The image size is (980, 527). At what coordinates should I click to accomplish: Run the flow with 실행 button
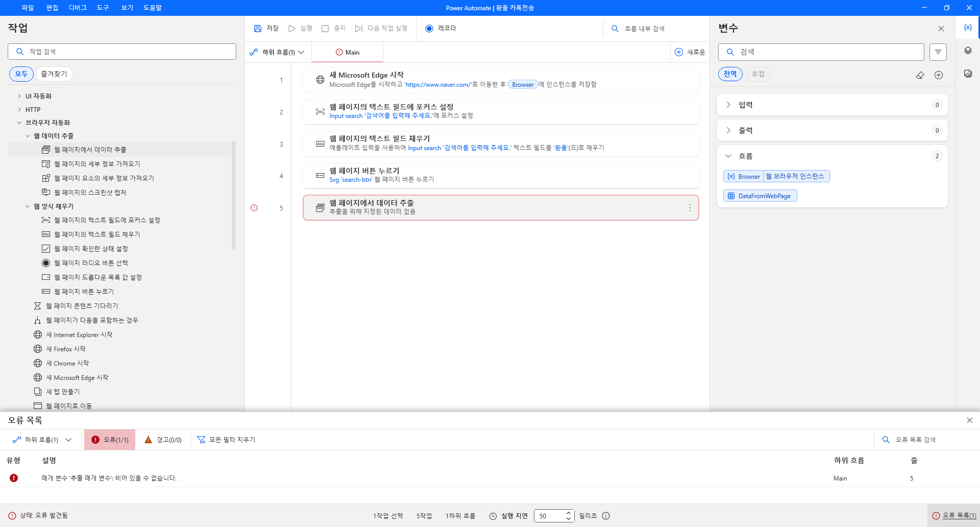click(300, 29)
